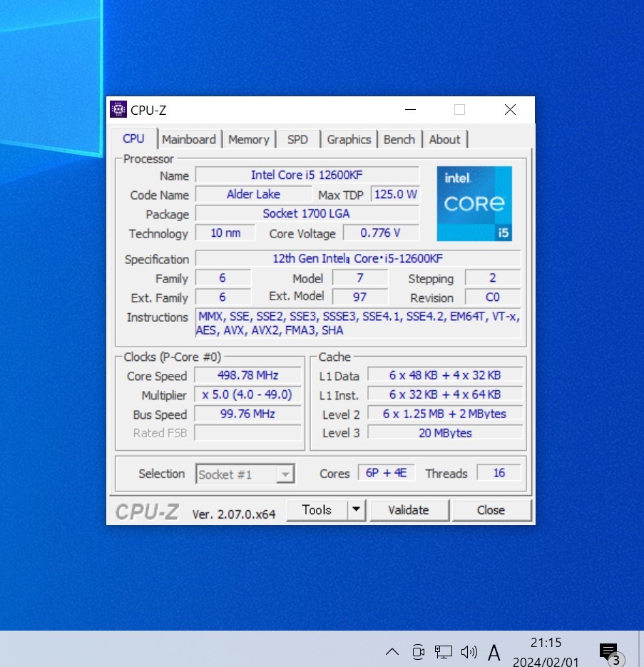644x667 pixels.
Task: Open the clock showing 21:15
Action: tap(546, 643)
